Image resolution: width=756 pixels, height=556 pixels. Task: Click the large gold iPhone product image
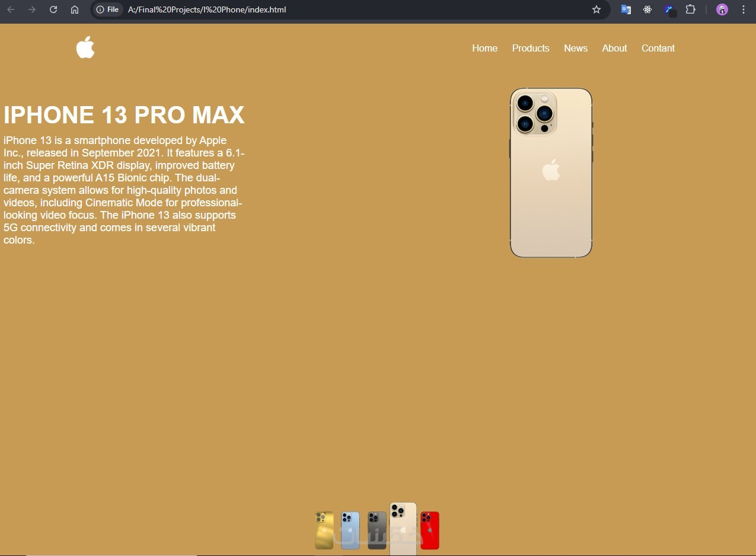551,172
